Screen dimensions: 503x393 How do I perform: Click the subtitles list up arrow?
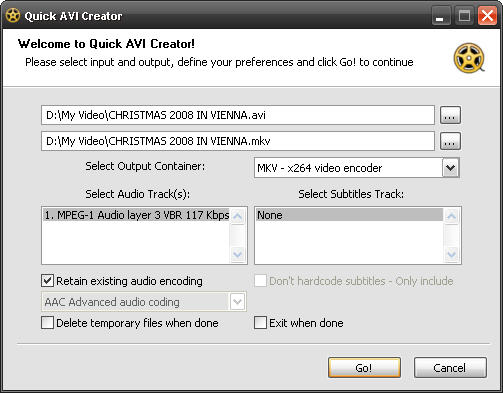(452, 216)
